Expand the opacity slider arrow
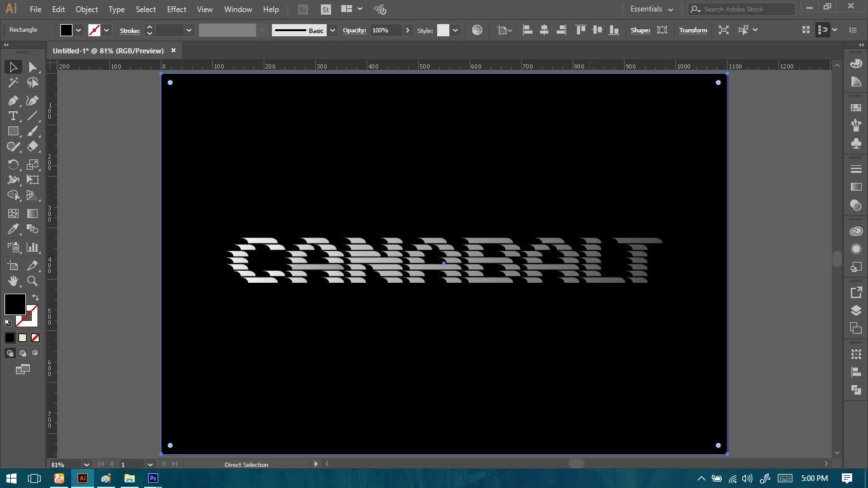This screenshot has height=488, width=868. (x=407, y=30)
